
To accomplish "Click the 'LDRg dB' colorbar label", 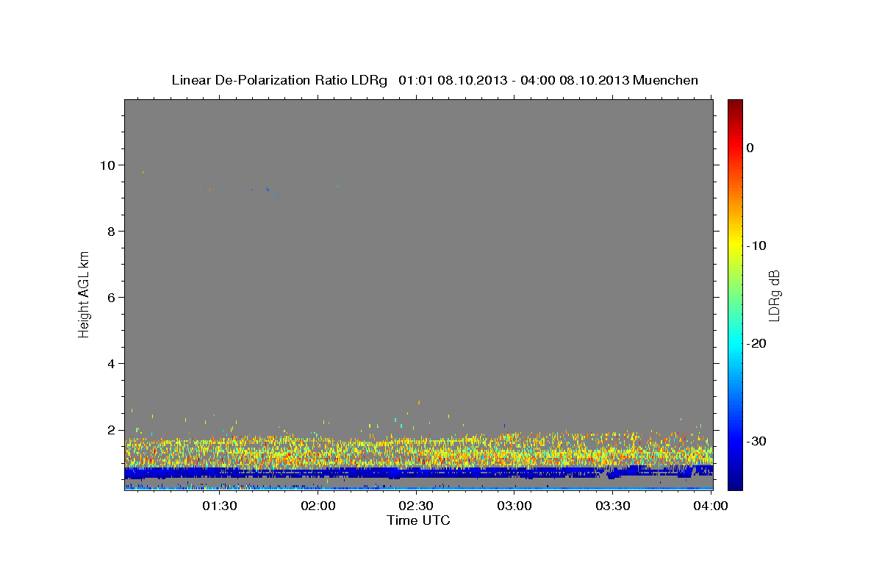I will click(774, 295).
